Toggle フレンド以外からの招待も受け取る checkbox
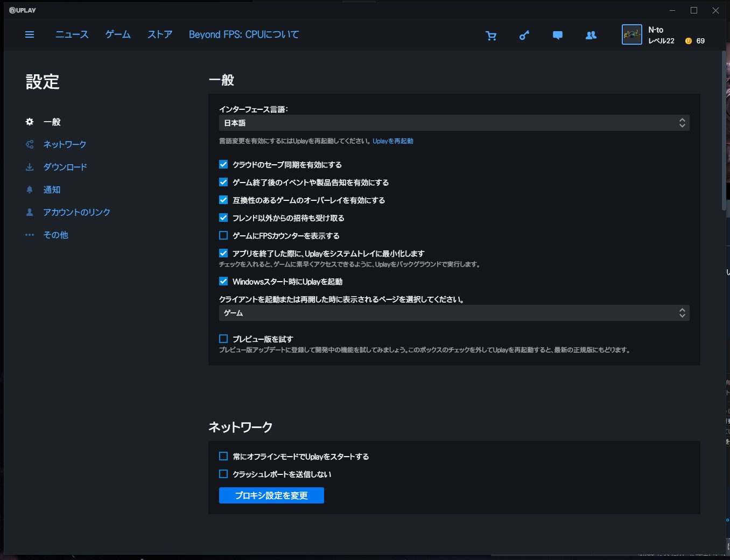Screen dimensions: 730x560 point(223,218)
